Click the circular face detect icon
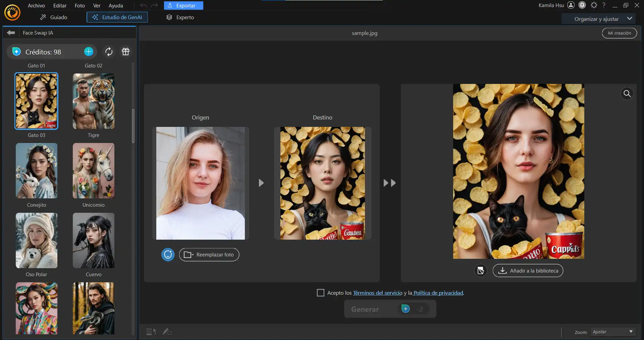Screen dimensions: 644x340 tap(168, 255)
